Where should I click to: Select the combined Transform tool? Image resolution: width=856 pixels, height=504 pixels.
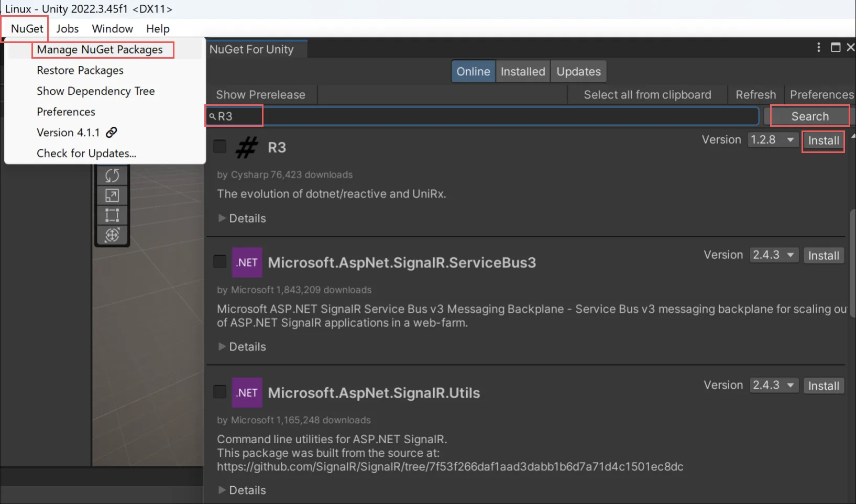click(112, 235)
